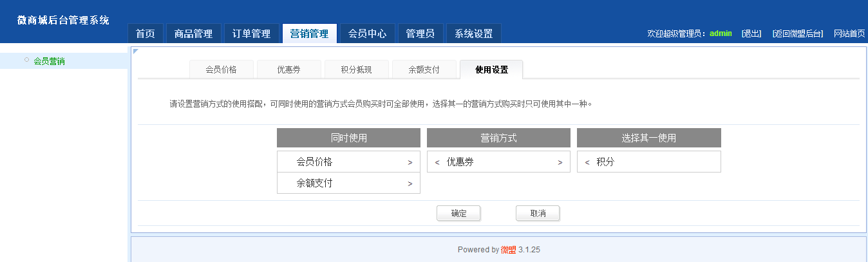Click the right arrow after 优惠券
The height and width of the screenshot is (262, 868).
560,163
